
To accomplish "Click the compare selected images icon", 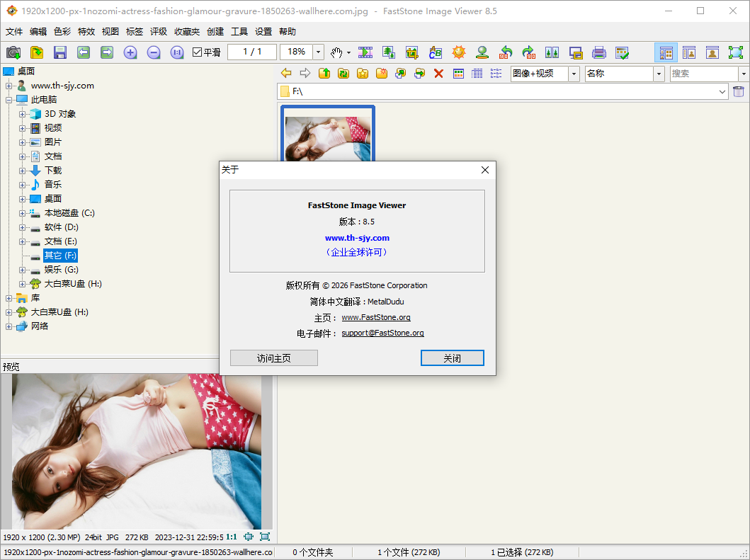I will pos(552,52).
